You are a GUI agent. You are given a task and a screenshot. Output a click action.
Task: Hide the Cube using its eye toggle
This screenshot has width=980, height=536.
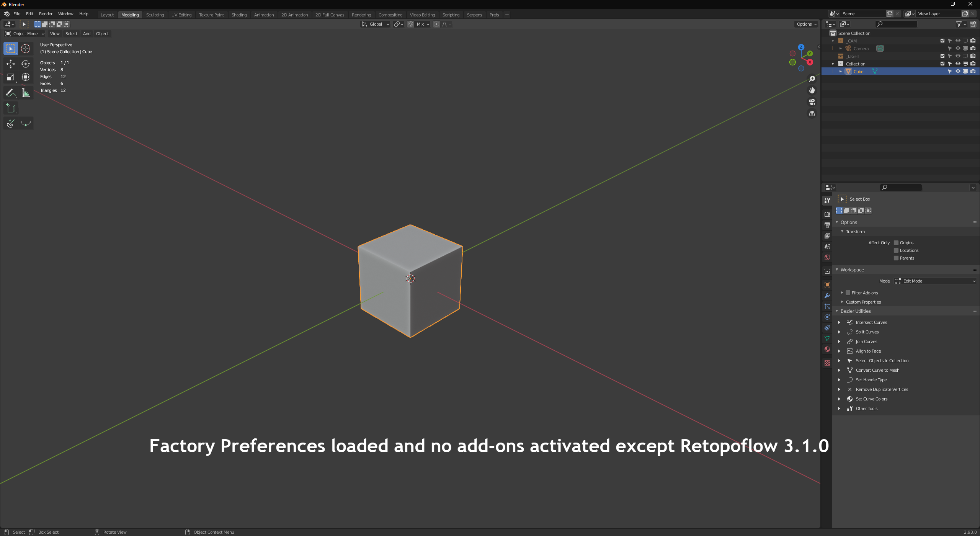957,71
